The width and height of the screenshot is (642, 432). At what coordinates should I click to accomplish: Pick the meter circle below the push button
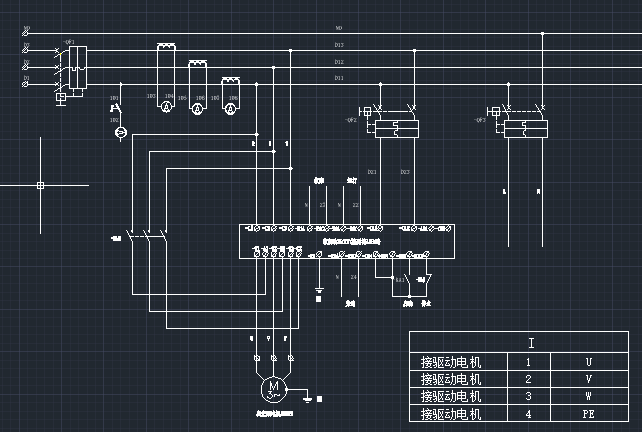point(118,133)
